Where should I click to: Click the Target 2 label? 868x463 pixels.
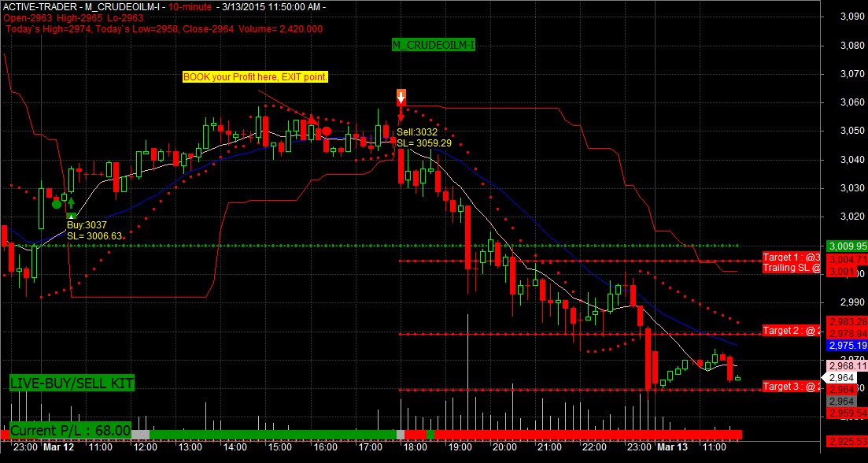[x=792, y=331]
